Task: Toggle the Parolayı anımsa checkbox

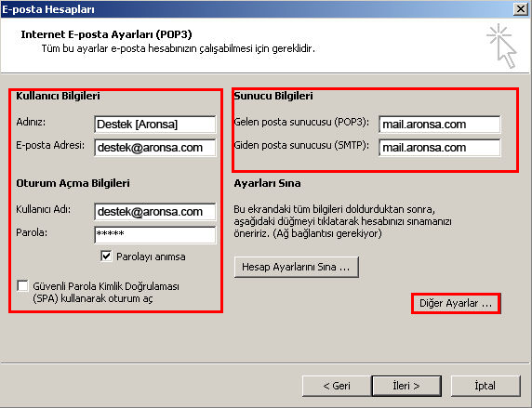Action: pyautogui.click(x=106, y=257)
